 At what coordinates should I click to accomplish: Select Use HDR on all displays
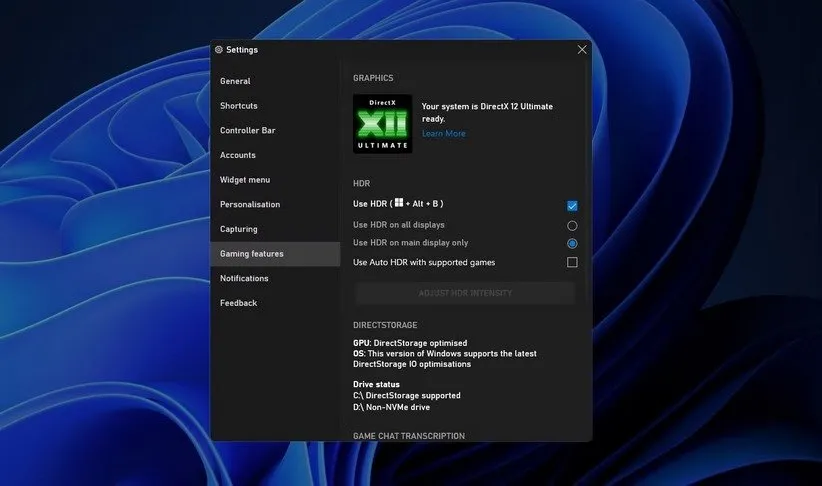572,225
